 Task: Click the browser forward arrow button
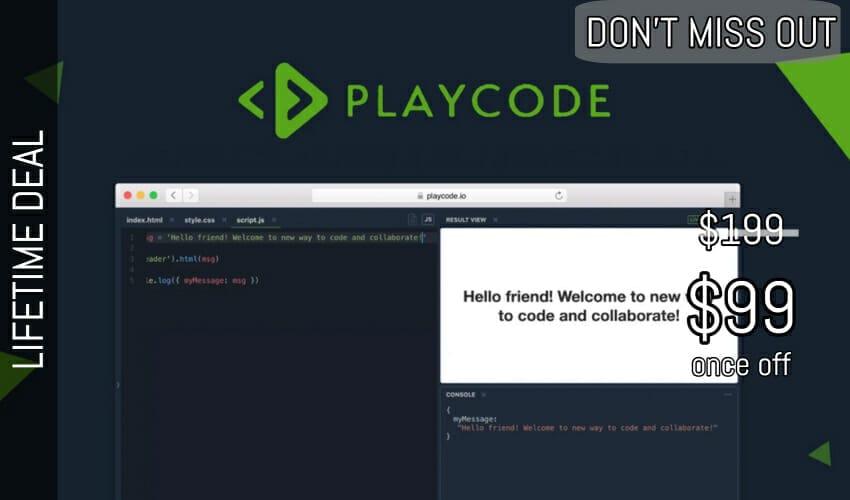click(x=190, y=196)
